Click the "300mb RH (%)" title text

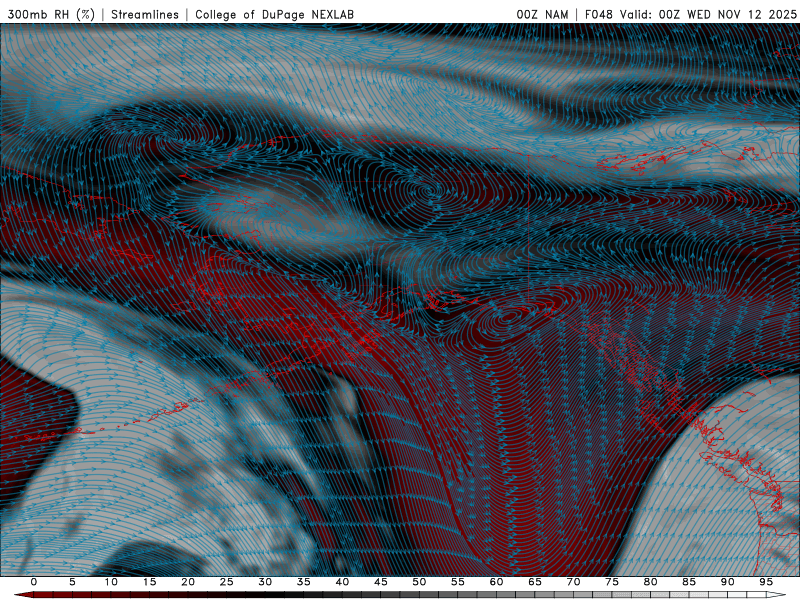coord(52,14)
